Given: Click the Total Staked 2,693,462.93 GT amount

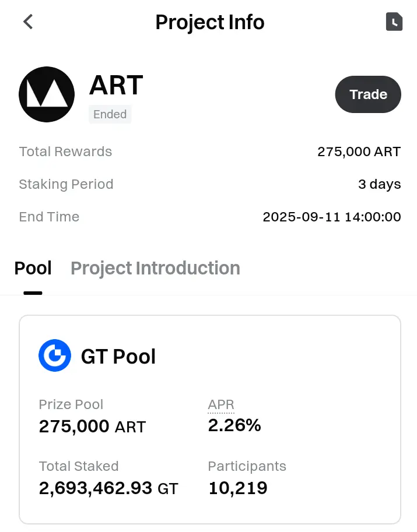Looking at the screenshot, I should 108,488.
